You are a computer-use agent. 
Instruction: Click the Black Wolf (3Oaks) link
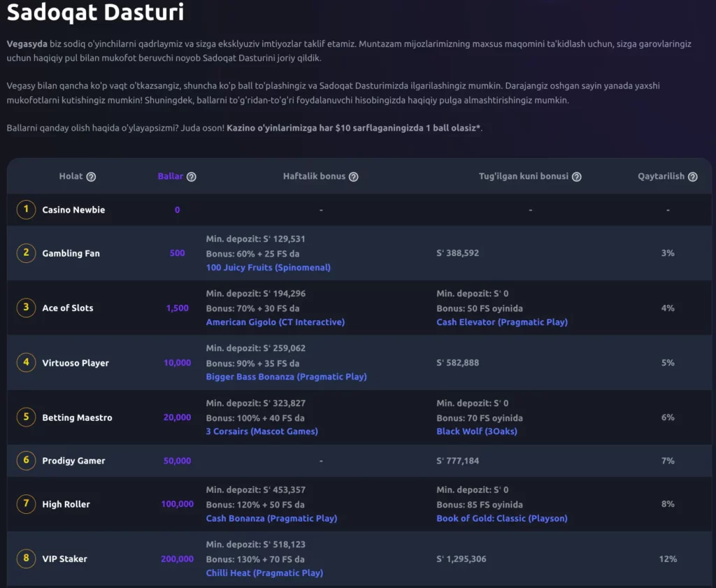(x=476, y=431)
